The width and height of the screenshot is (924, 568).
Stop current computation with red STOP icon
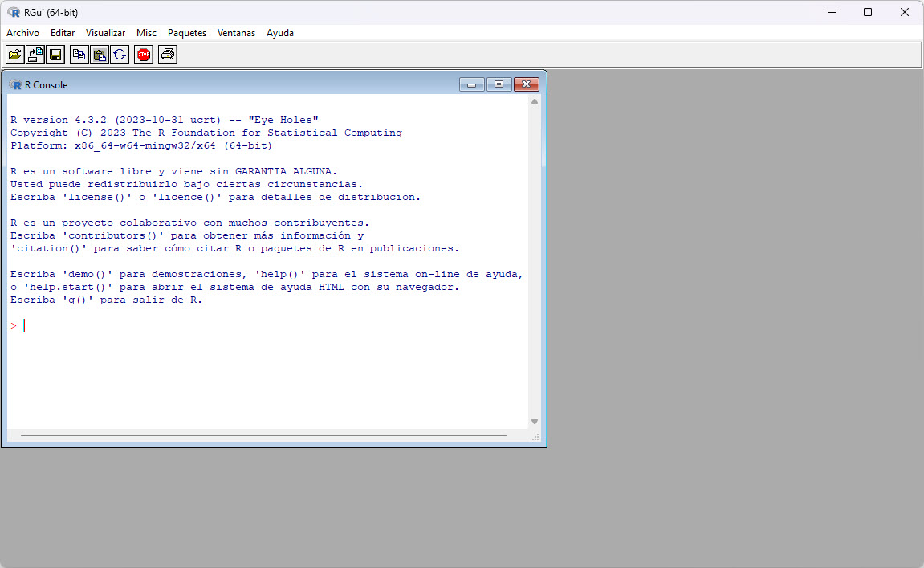[144, 55]
